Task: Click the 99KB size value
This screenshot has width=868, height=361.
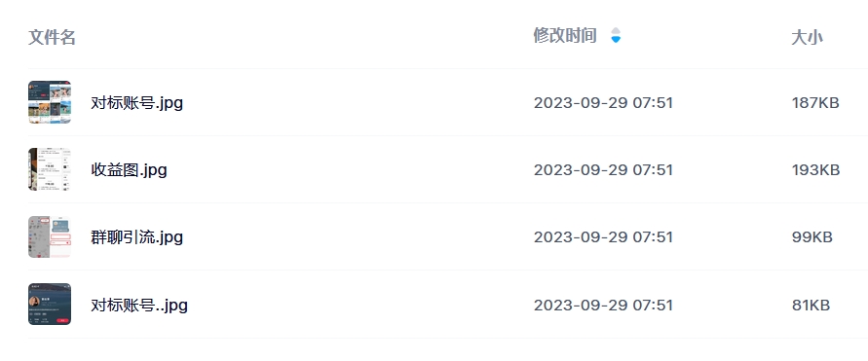Action: coord(812,237)
